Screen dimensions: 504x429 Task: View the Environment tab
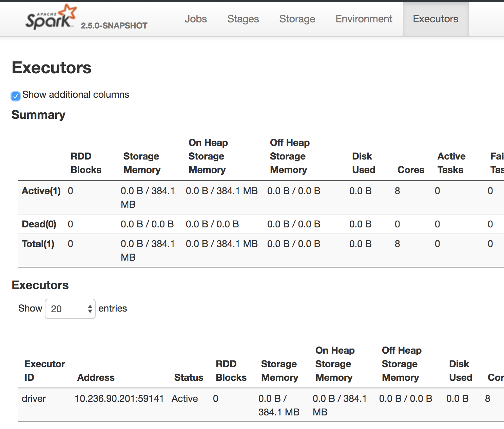coord(364,19)
